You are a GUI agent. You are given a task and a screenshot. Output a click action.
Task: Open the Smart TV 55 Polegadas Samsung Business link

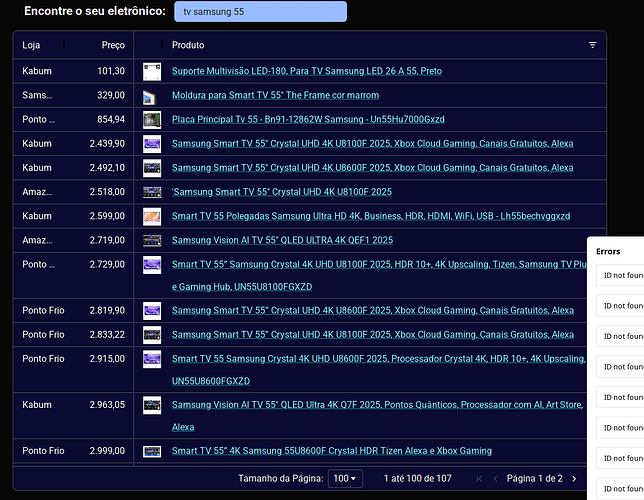[371, 216]
